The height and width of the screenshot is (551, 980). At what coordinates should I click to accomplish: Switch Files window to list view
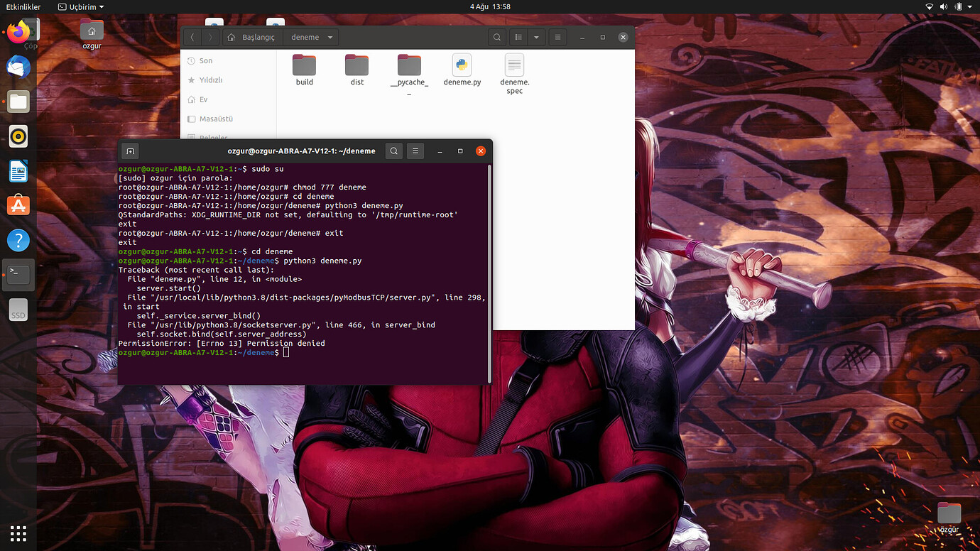pos(519,37)
